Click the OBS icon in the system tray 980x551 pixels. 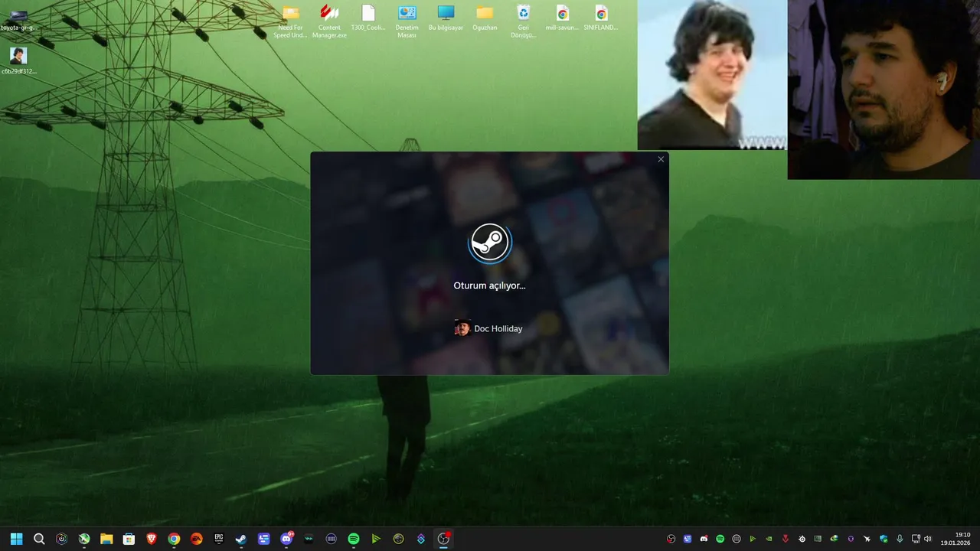coord(671,539)
